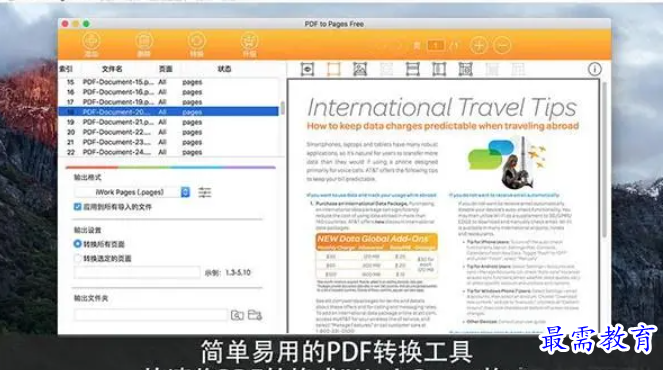663x370 pixels.
Task: Open output format advanced settings sliders icon
Action: click(x=205, y=192)
